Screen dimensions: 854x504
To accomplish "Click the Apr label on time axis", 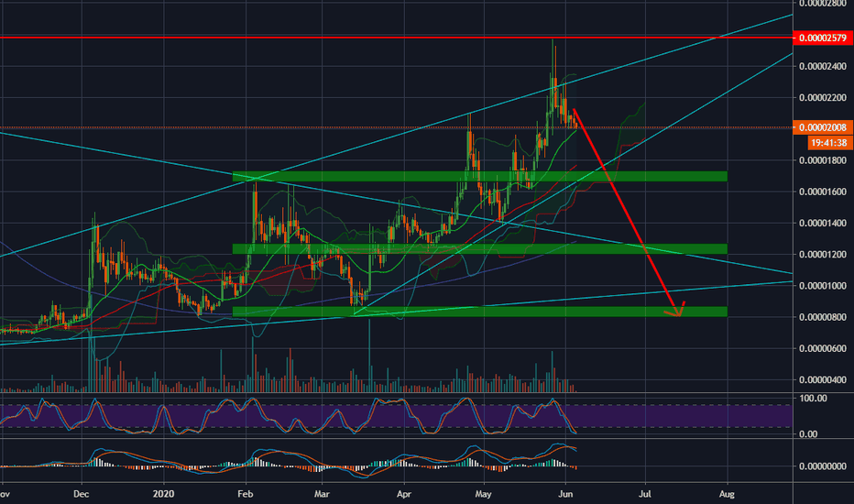I will click(404, 494).
